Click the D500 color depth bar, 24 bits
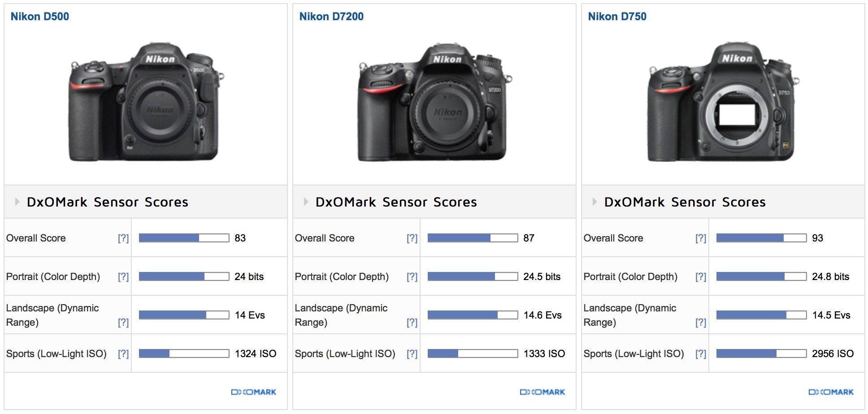868x414 pixels. 184,276
